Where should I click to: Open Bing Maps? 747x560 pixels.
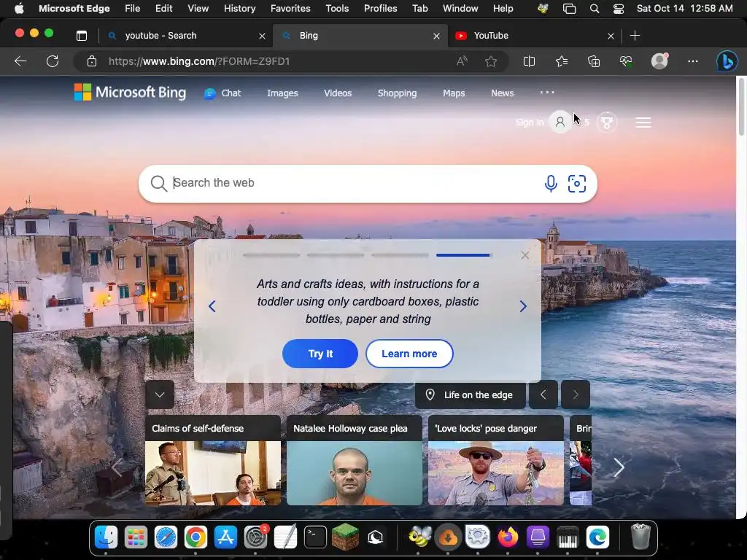pyautogui.click(x=454, y=93)
